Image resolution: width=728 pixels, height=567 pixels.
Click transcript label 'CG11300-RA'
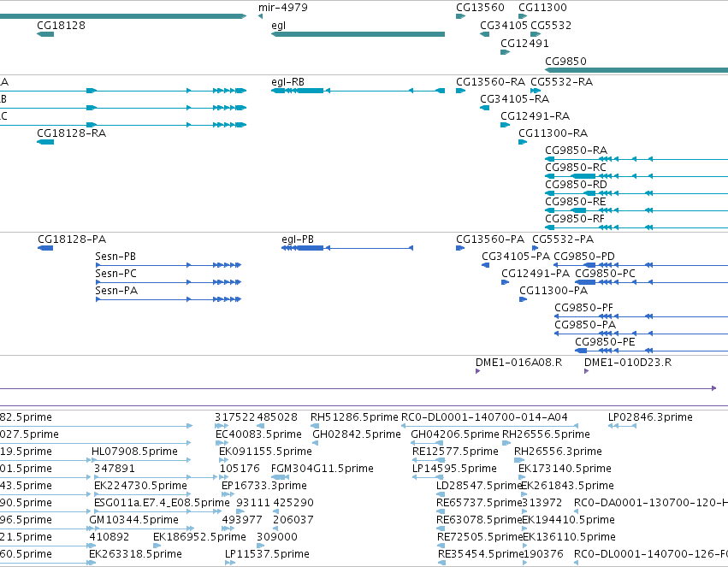pyautogui.click(x=553, y=133)
